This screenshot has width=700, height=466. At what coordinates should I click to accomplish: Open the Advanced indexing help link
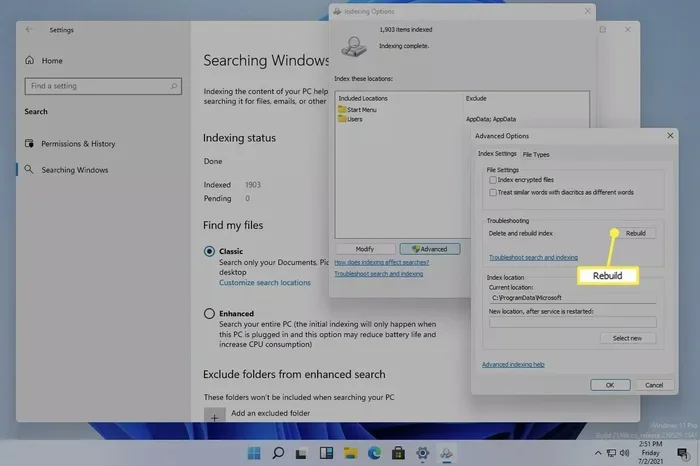pos(513,365)
